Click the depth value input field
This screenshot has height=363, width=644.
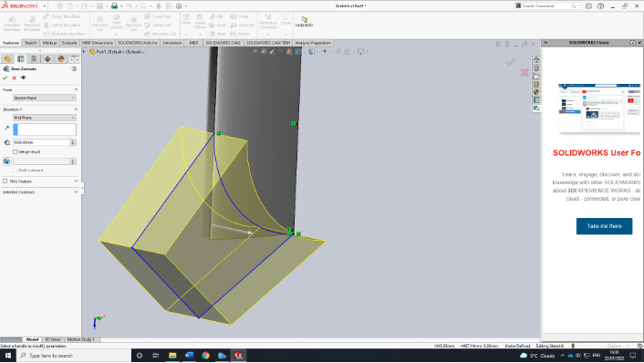point(41,142)
